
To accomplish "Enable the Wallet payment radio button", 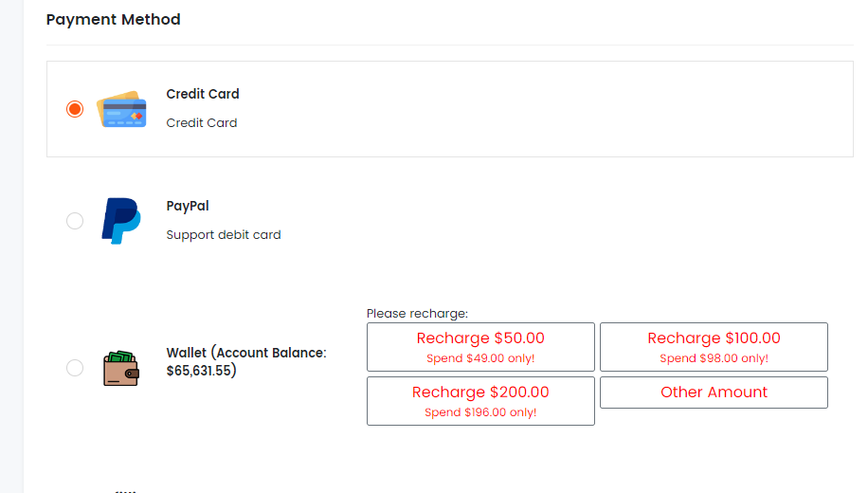I will coord(75,368).
